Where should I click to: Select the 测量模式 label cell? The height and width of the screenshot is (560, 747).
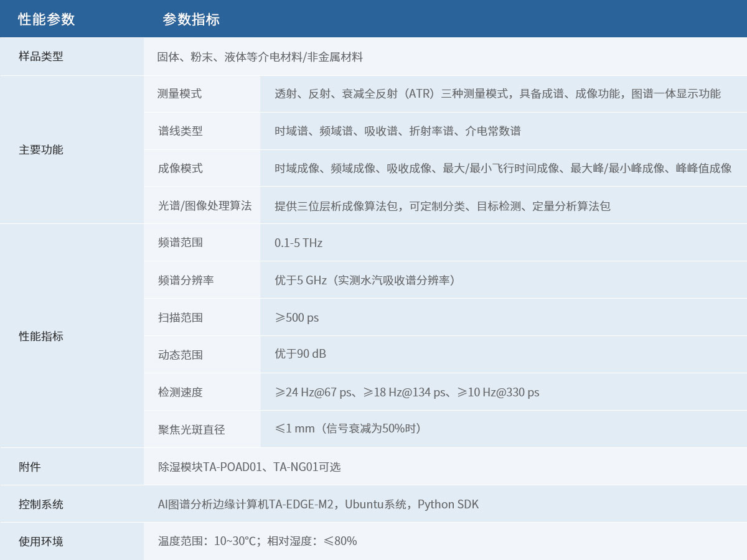click(180, 94)
